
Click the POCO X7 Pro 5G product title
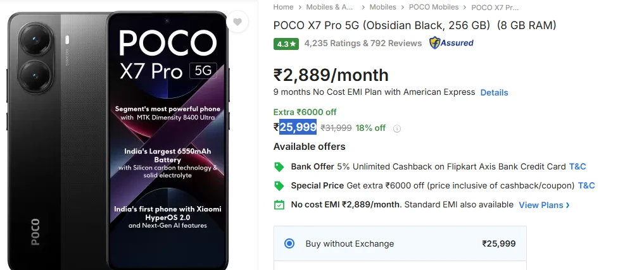pyautogui.click(x=414, y=25)
